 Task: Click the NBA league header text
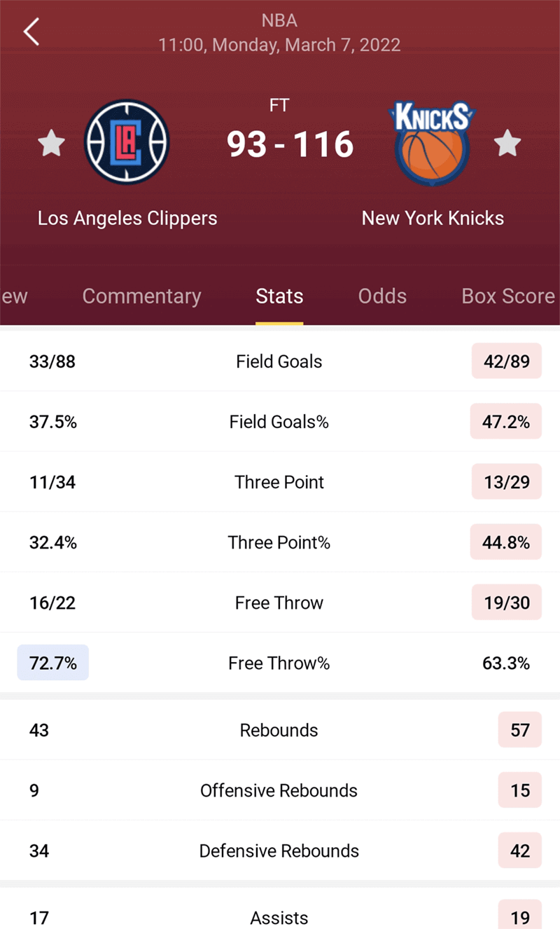(x=279, y=20)
